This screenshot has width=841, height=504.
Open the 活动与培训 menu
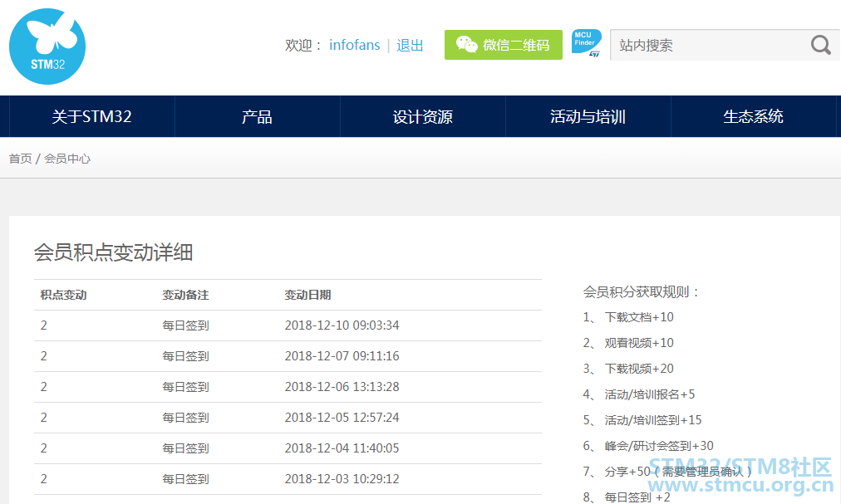[x=588, y=116]
